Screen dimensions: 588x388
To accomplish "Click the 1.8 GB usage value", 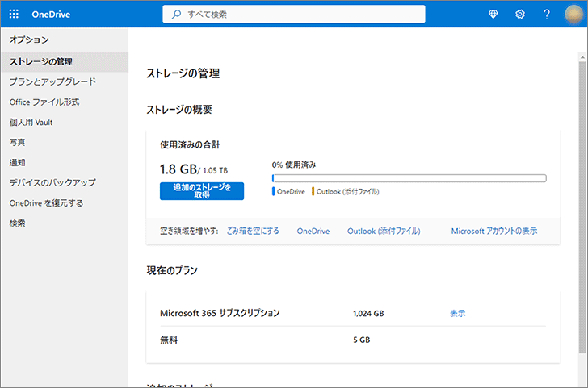I will click(x=178, y=169).
